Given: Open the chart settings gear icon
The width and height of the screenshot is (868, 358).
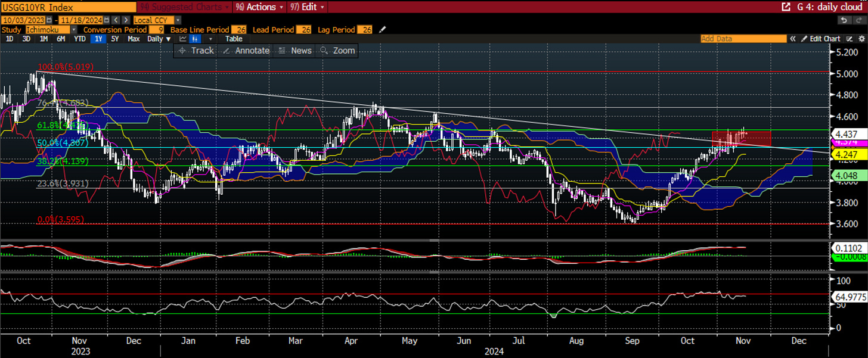Looking at the screenshot, I should tap(861, 39).
